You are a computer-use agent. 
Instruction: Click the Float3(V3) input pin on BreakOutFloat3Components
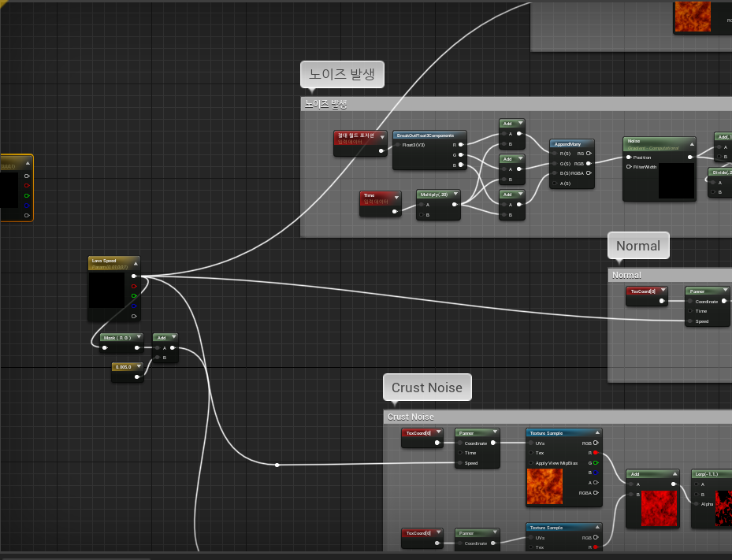pos(398,145)
